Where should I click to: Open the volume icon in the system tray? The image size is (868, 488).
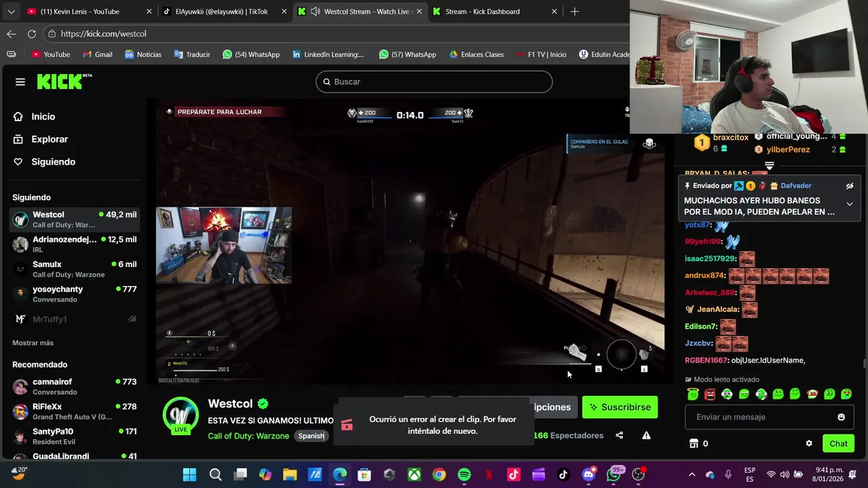(785, 474)
